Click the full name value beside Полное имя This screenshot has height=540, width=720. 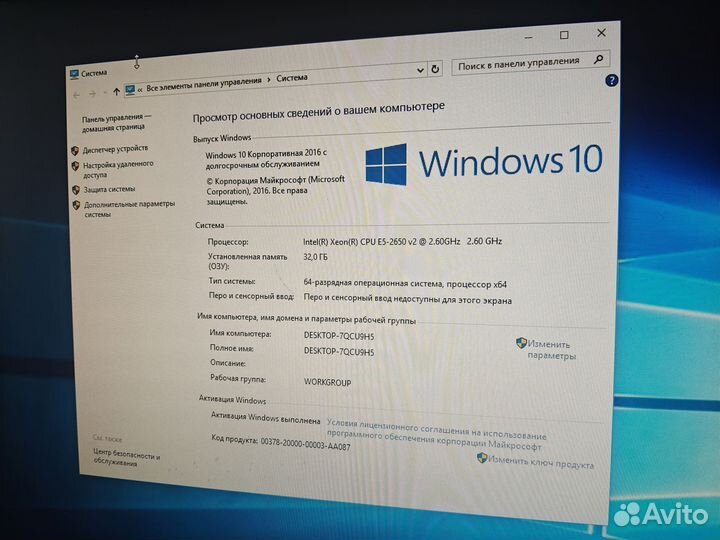(339, 351)
